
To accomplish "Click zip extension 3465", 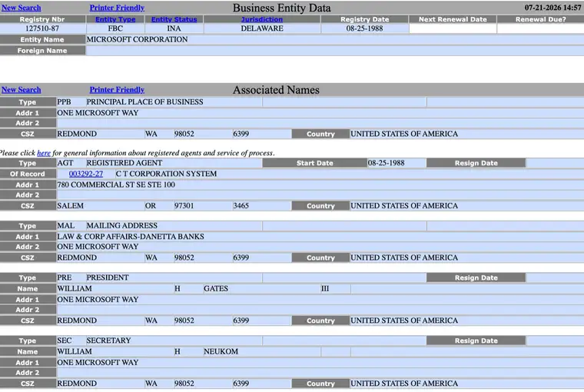I will [x=241, y=206].
